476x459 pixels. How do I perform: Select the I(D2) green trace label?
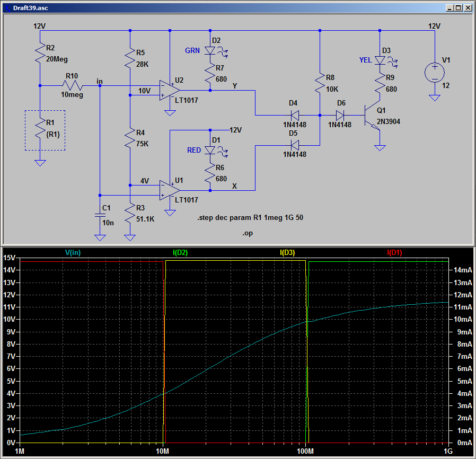click(x=180, y=253)
